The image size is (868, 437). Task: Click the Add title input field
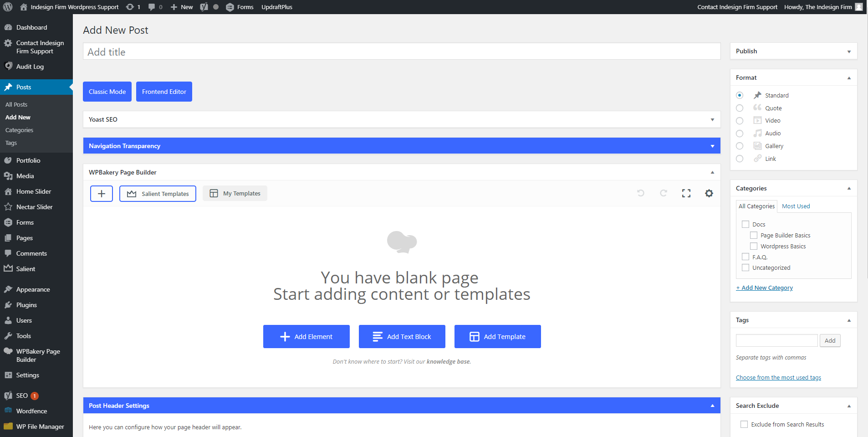(401, 52)
